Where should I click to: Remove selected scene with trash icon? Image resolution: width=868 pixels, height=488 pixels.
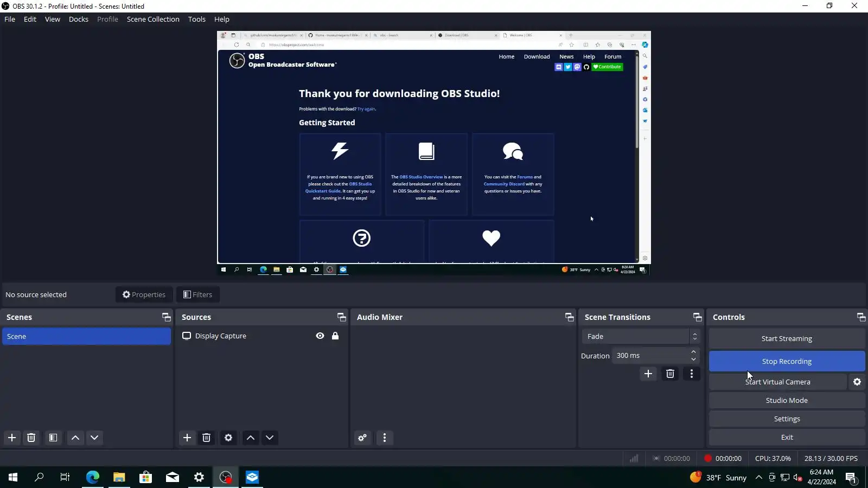(x=31, y=438)
